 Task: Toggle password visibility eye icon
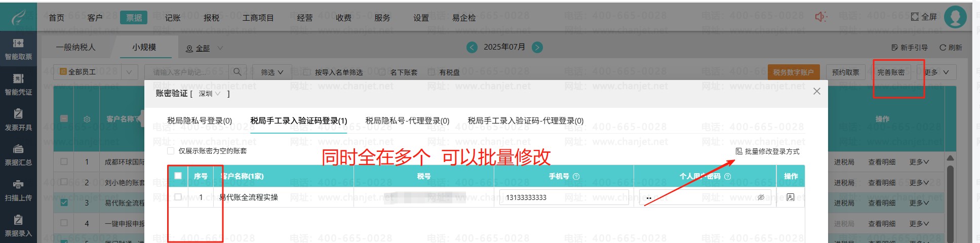coord(761,197)
